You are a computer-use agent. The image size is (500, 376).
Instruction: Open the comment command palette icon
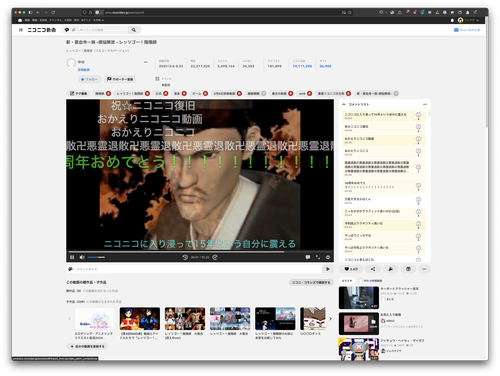coord(70,269)
